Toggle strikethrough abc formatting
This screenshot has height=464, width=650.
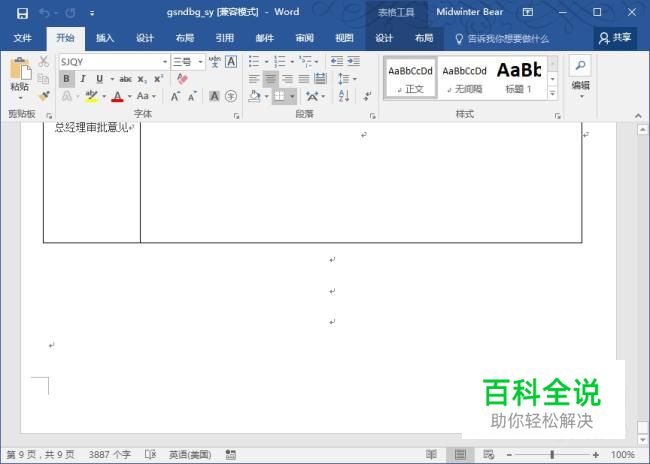pyautogui.click(x=126, y=79)
